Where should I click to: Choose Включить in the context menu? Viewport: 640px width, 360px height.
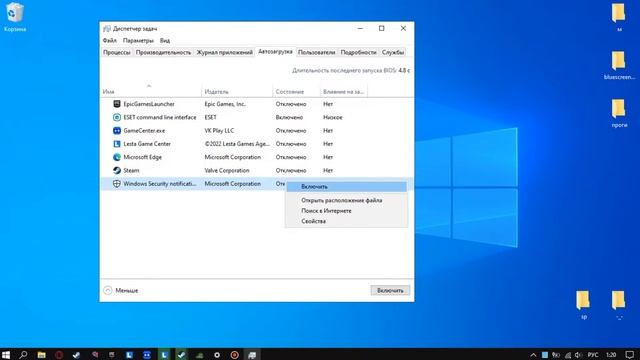tap(347, 187)
